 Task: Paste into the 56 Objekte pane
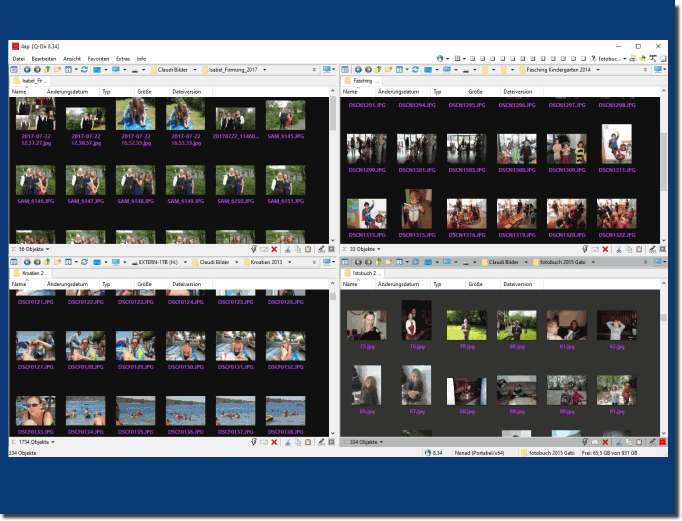pyautogui.click(x=308, y=249)
